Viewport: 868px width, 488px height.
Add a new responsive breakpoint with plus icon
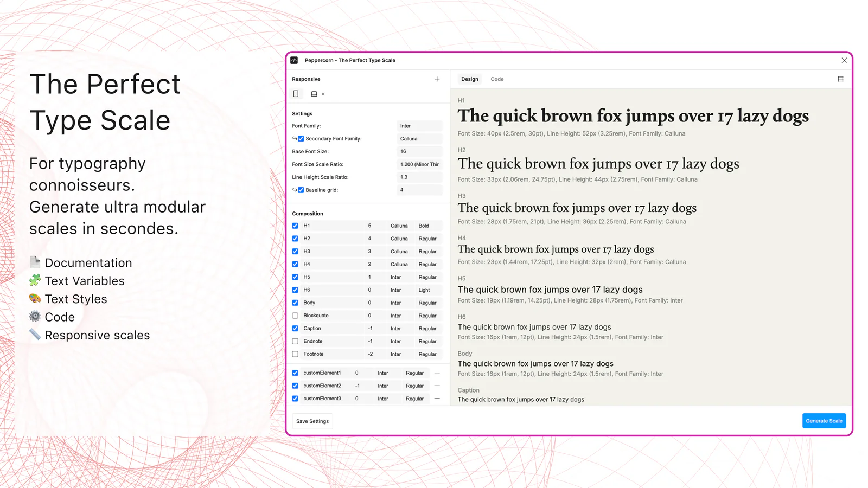(437, 79)
